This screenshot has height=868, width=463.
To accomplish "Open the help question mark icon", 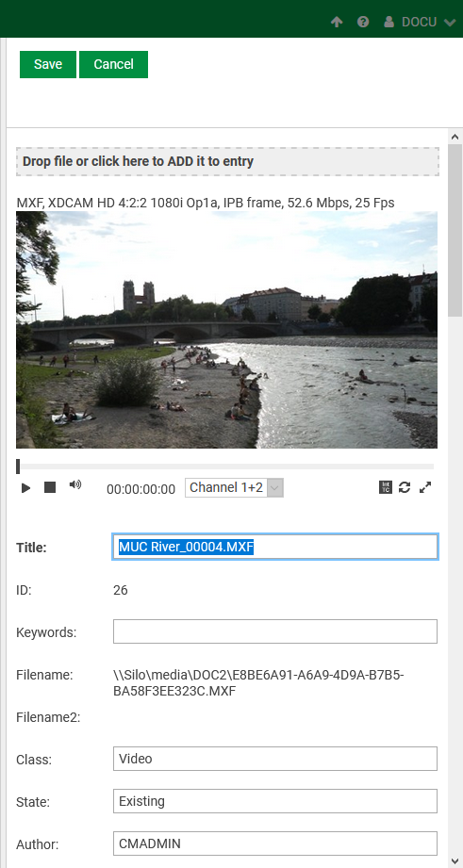I will tap(363, 22).
